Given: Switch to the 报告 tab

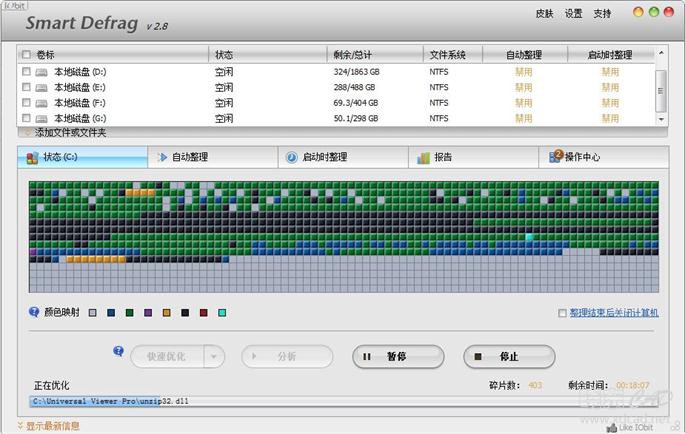Looking at the screenshot, I should (x=473, y=157).
